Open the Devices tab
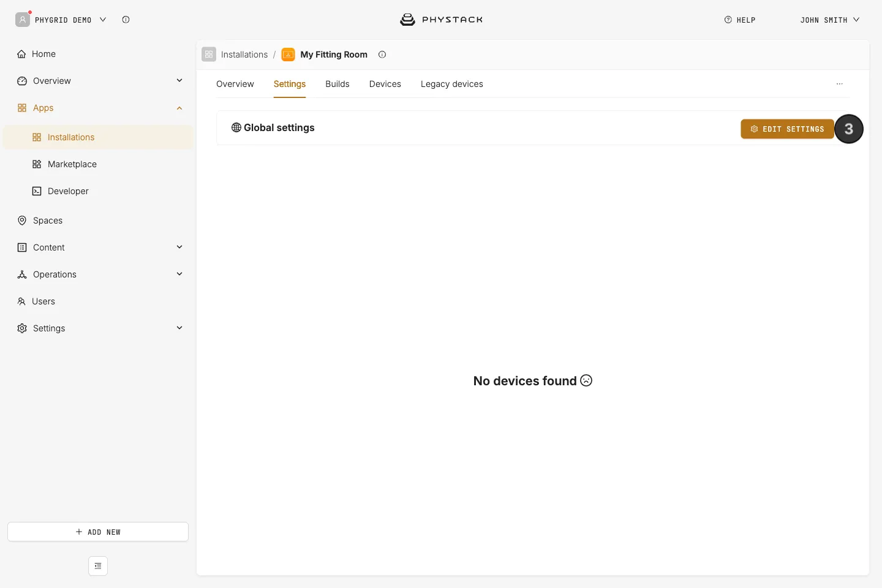 [x=385, y=84]
